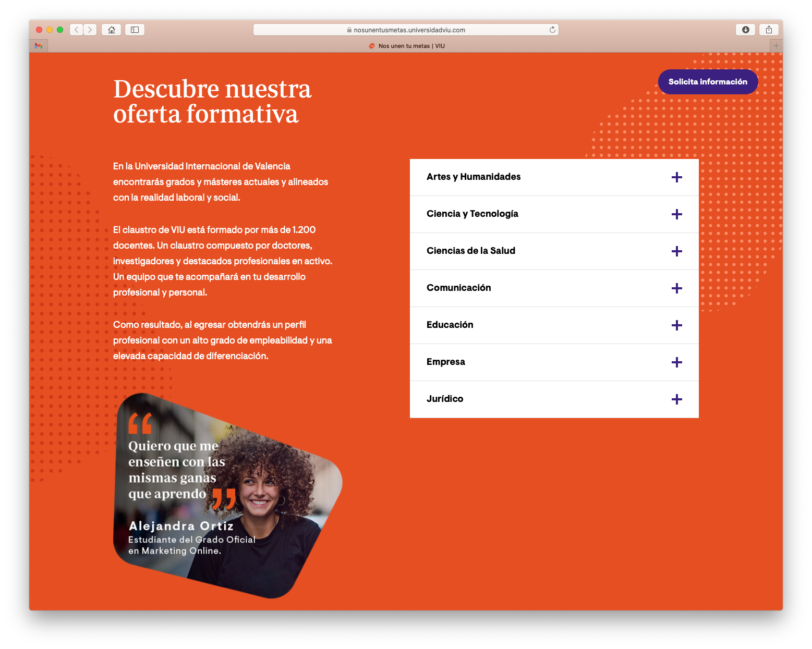Screen dimensions: 812x649
Task: Expand Ciencia y Tecnología accordion
Action: coord(676,214)
